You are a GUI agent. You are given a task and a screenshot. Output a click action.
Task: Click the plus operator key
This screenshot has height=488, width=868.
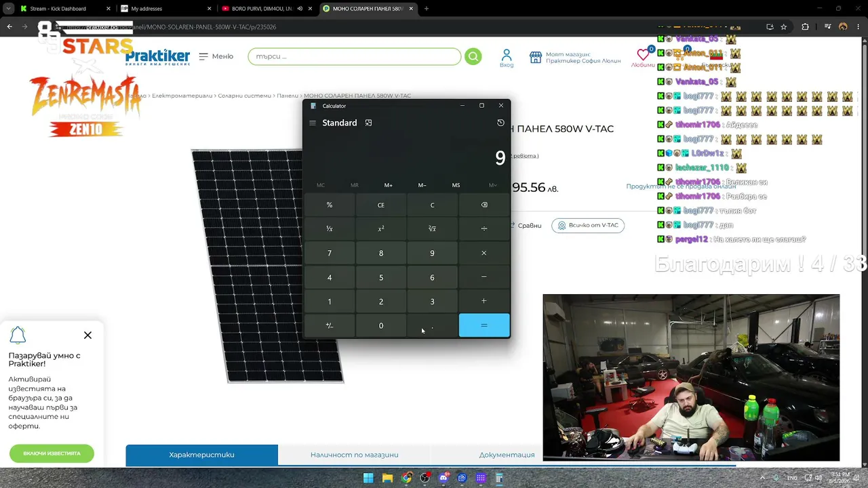[x=484, y=301]
